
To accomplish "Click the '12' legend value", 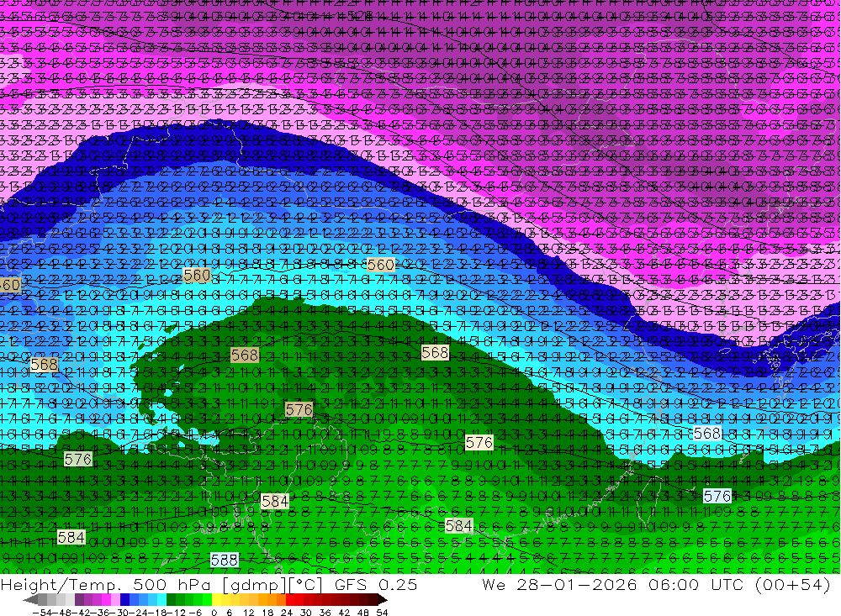I will point(249,613).
